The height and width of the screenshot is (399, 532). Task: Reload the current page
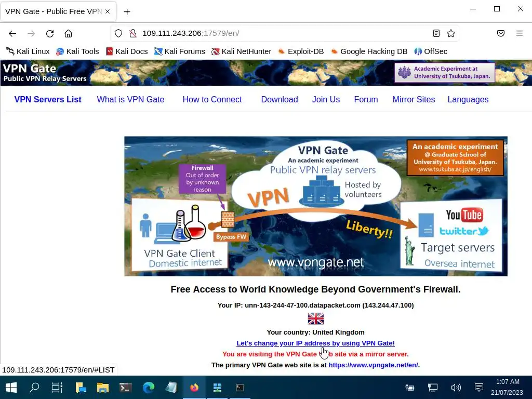click(x=50, y=33)
